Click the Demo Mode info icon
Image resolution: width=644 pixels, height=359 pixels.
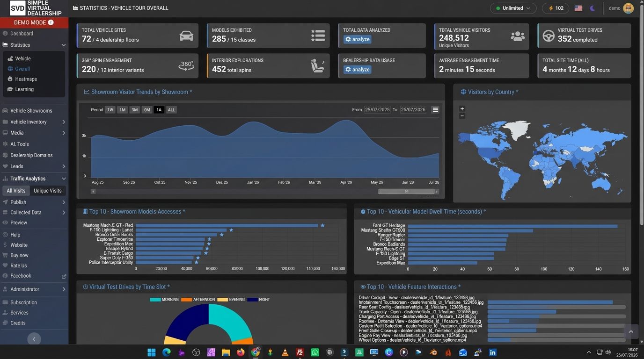pos(51,22)
